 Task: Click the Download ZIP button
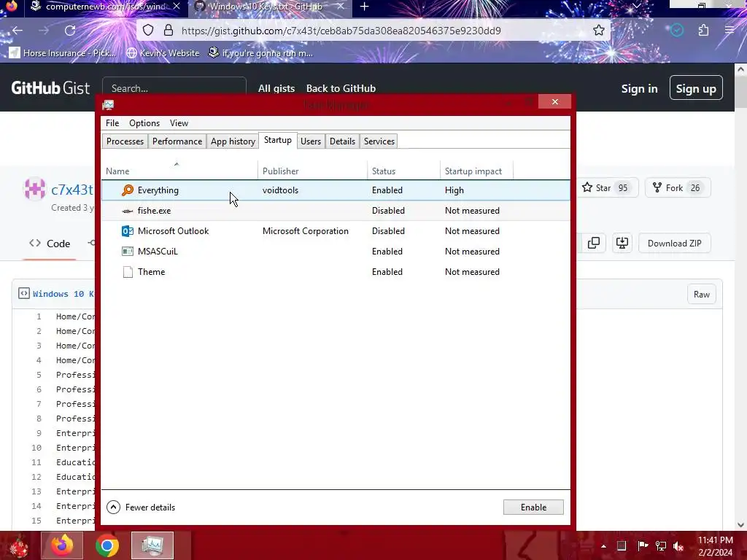(x=675, y=244)
